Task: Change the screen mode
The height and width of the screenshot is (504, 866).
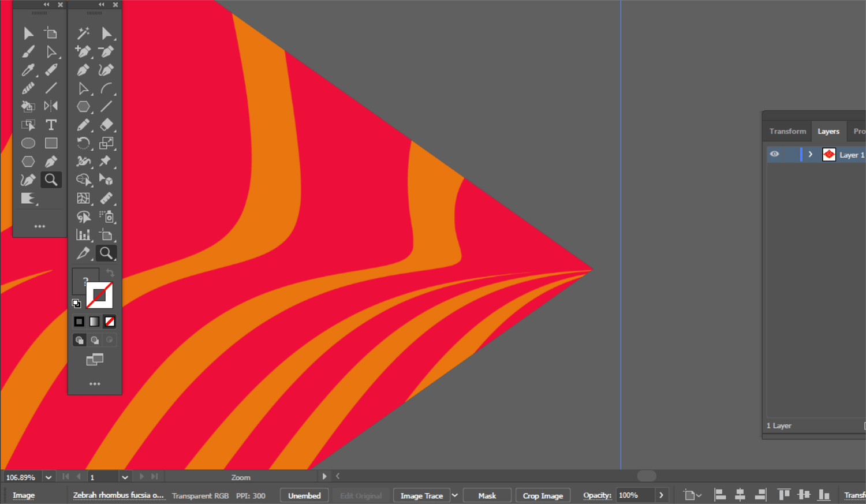Action: [x=95, y=360]
